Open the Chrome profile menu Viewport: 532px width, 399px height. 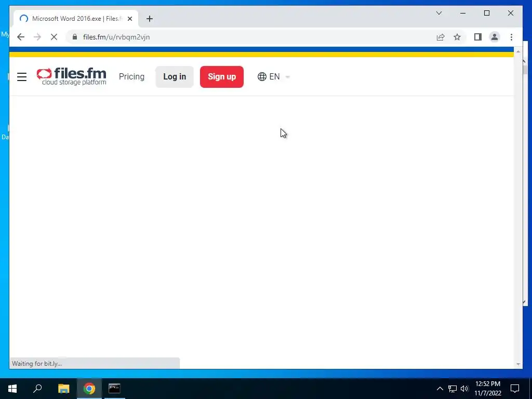pyautogui.click(x=495, y=37)
